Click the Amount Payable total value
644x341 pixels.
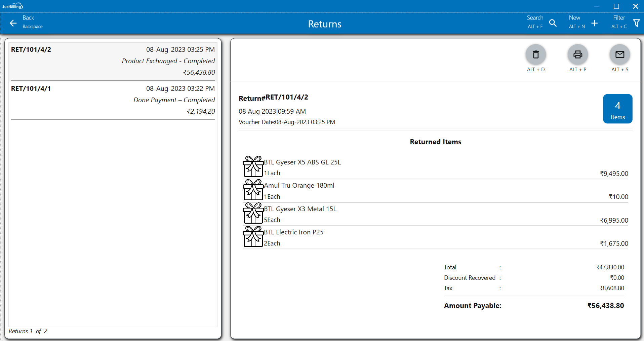point(605,306)
